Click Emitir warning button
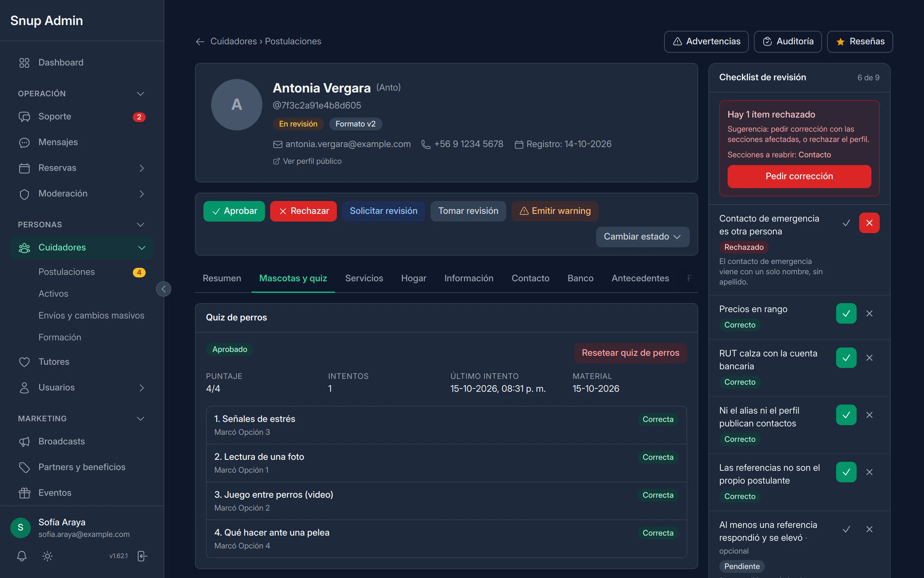Screen dimensions: 924x578 tap(555, 211)
